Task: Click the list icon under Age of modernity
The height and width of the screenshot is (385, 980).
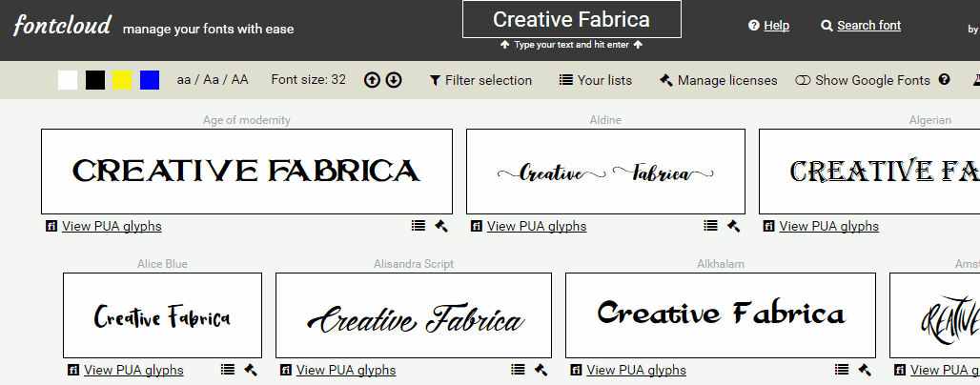Action: [x=419, y=226]
